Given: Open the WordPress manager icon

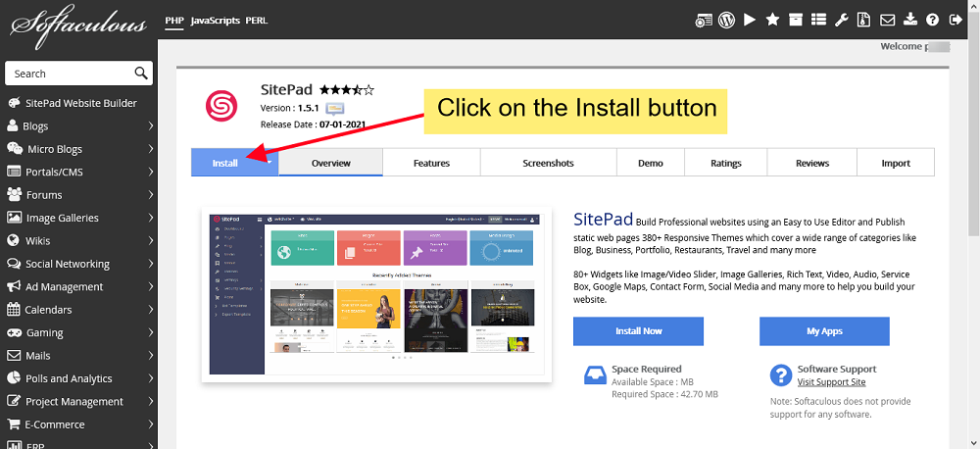Looking at the screenshot, I should pyautogui.click(x=726, y=20).
